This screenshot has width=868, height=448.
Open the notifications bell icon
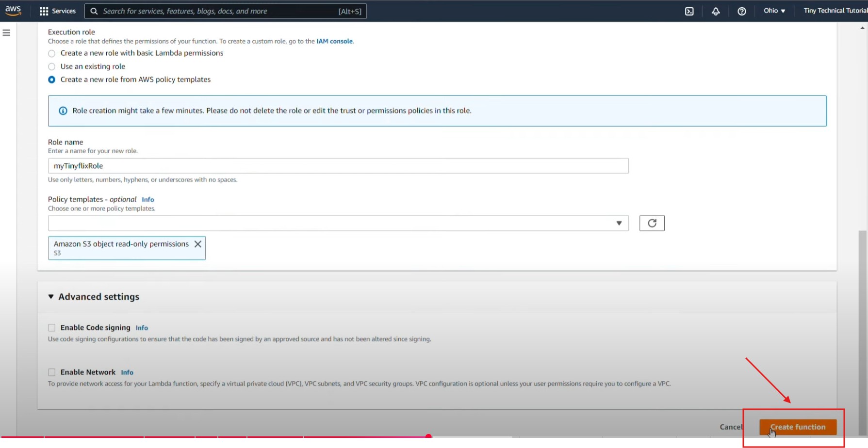(x=716, y=11)
